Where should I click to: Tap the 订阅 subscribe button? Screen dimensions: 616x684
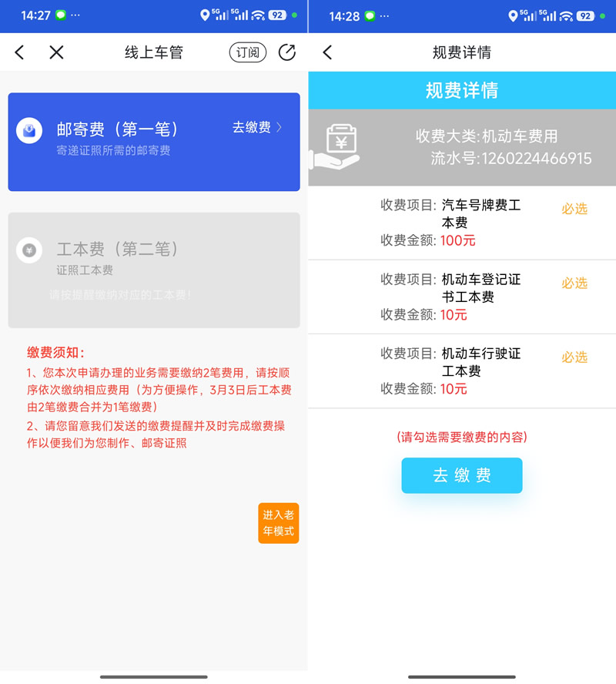pos(248,52)
